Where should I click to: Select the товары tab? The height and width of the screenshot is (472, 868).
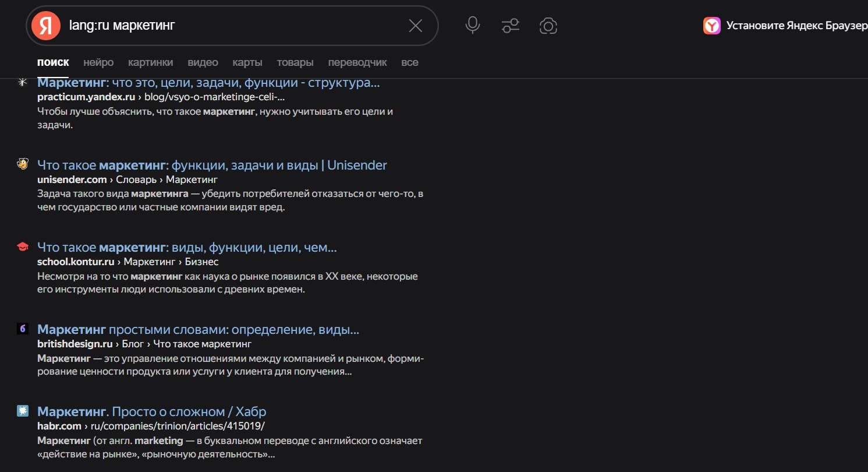295,62
